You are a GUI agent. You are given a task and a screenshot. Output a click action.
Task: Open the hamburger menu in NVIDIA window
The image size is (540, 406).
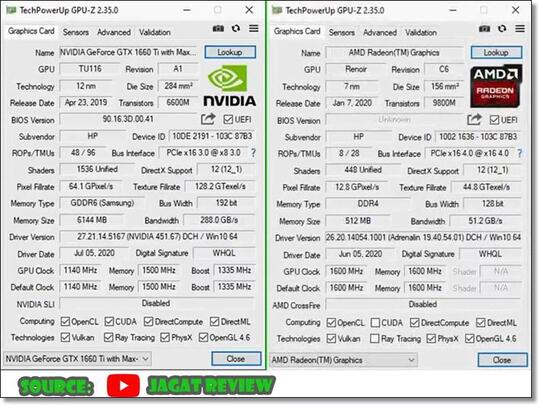pyautogui.click(x=254, y=28)
